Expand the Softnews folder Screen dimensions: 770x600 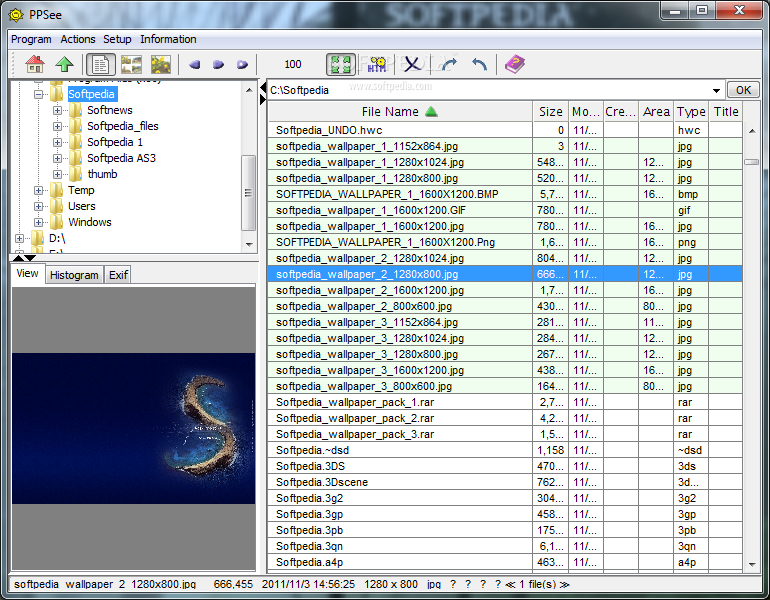(57, 110)
